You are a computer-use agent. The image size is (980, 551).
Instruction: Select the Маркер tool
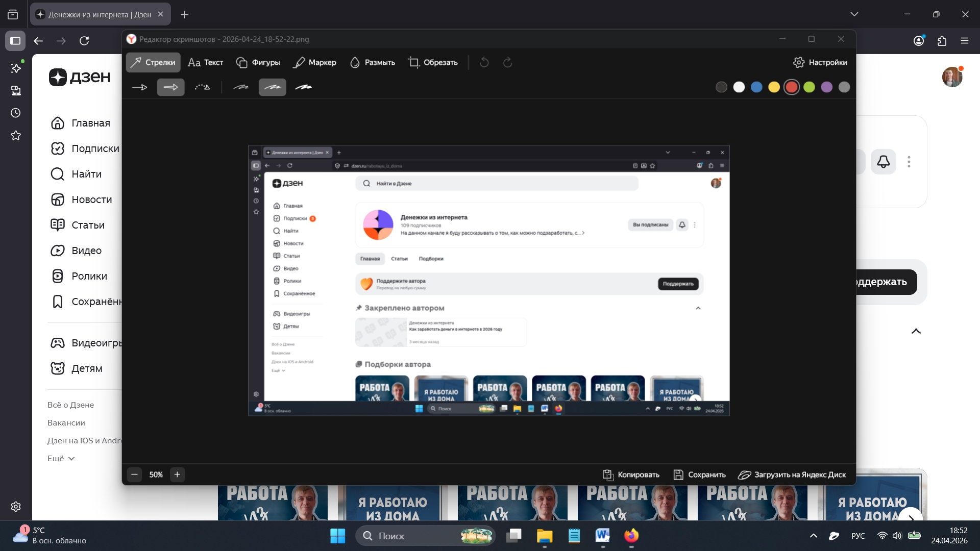pos(315,62)
